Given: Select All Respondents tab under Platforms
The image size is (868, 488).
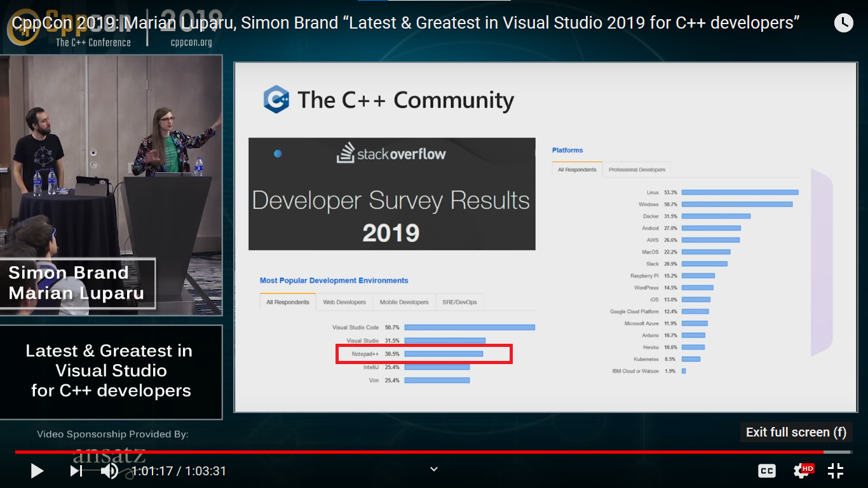Looking at the screenshot, I should coord(577,170).
